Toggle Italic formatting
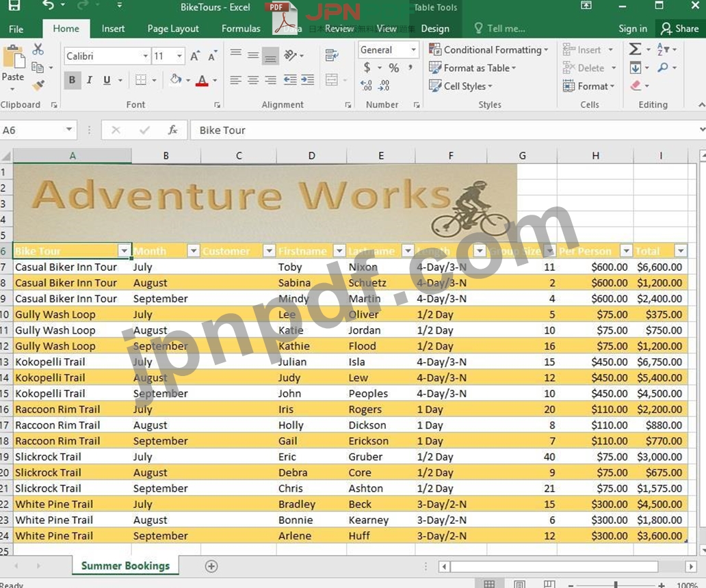The image size is (706, 588). [89, 80]
